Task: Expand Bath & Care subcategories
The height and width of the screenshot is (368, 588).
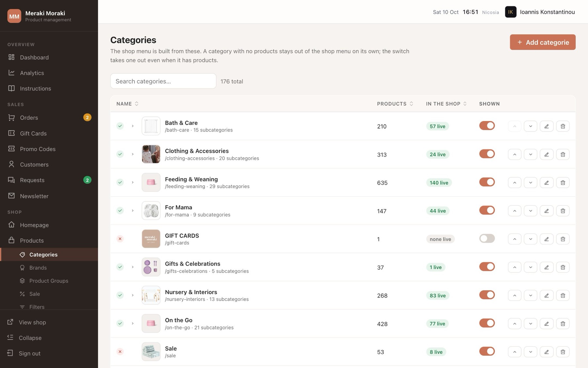Action: click(x=133, y=126)
